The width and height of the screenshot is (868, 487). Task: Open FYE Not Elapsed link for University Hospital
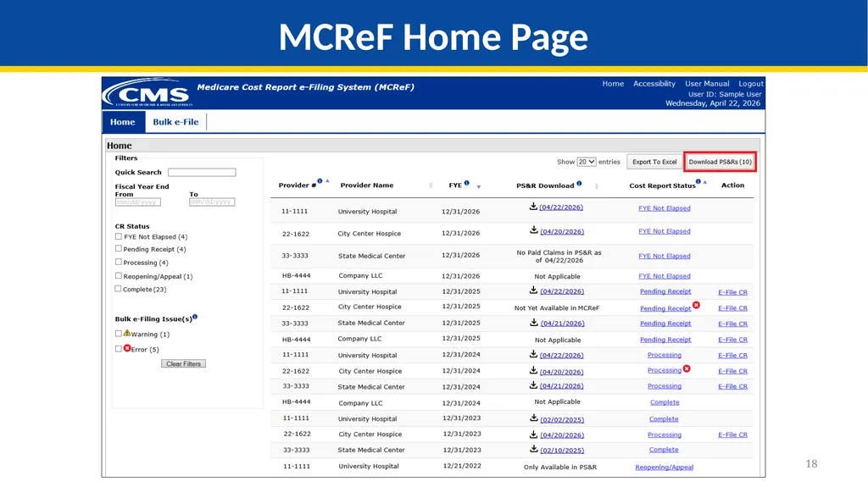665,208
